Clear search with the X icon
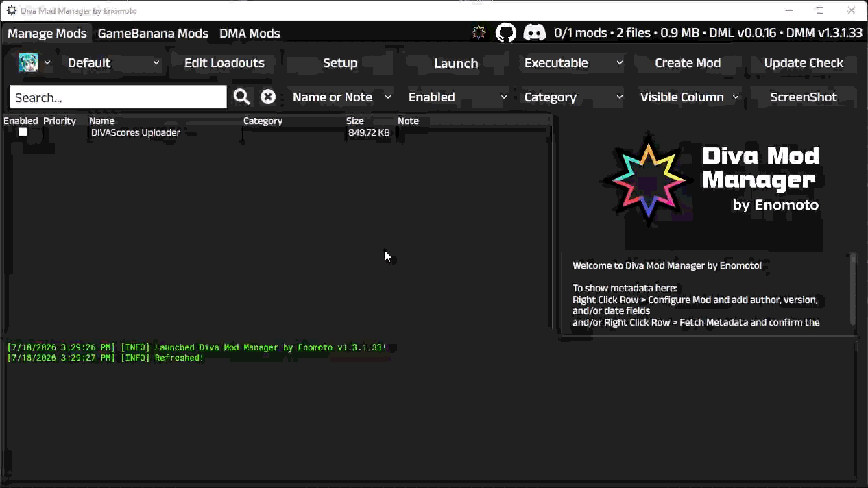The height and width of the screenshot is (488, 868). [268, 97]
